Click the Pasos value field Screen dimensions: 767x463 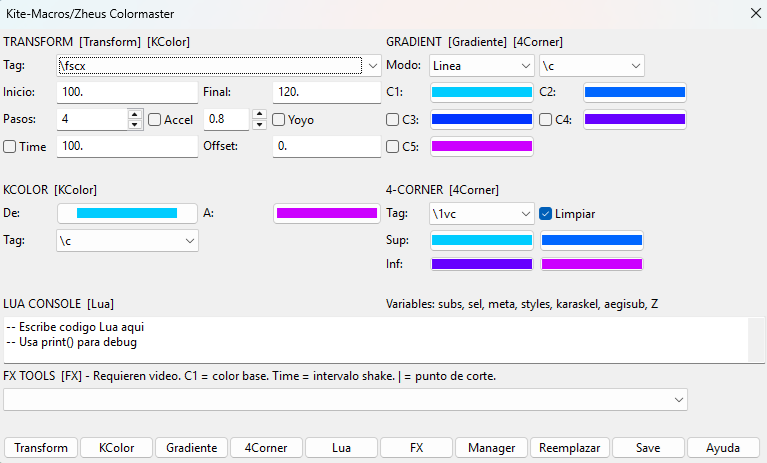pyautogui.click(x=92, y=119)
